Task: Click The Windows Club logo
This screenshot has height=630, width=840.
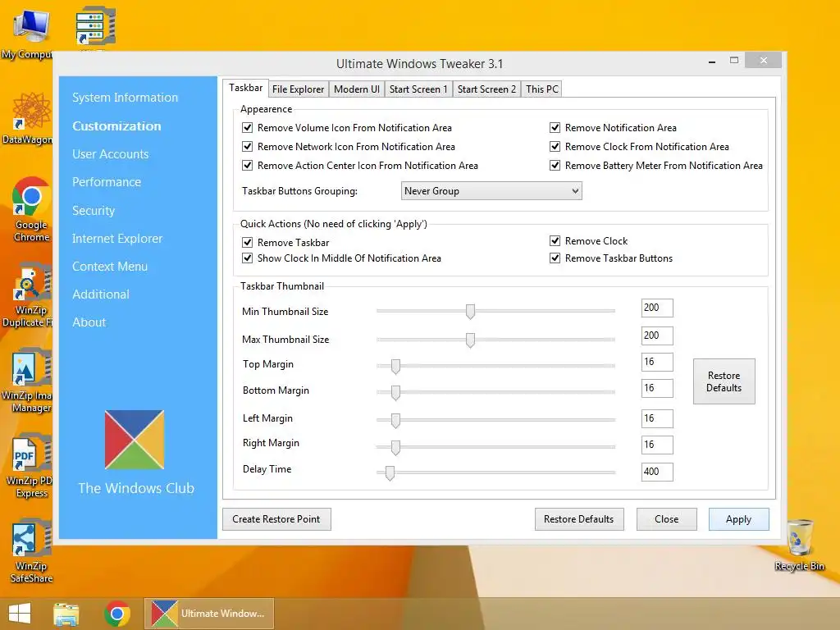Action: point(135,440)
